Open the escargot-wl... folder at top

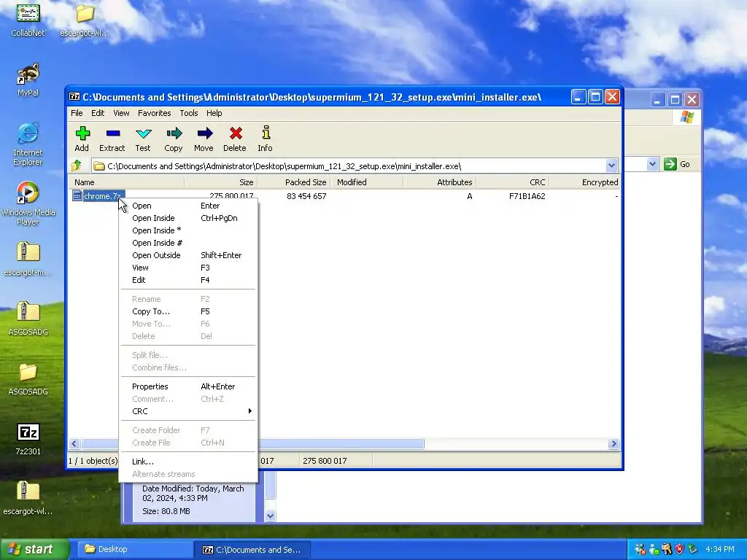(85, 20)
